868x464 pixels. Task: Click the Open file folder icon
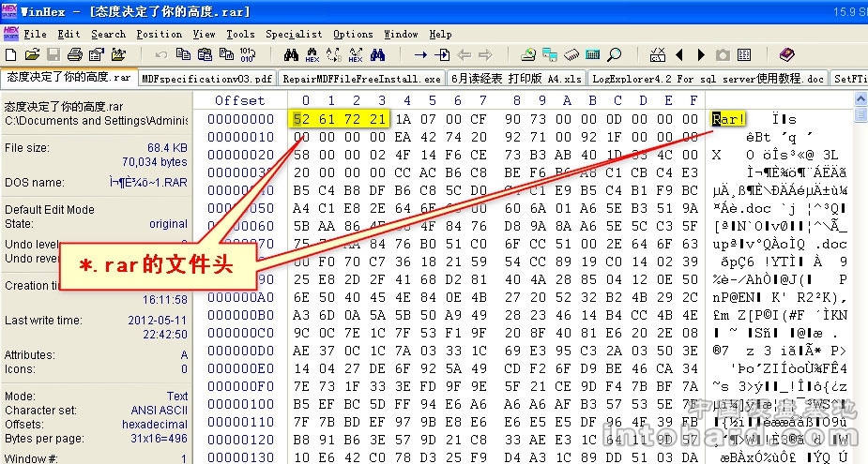tap(33, 54)
